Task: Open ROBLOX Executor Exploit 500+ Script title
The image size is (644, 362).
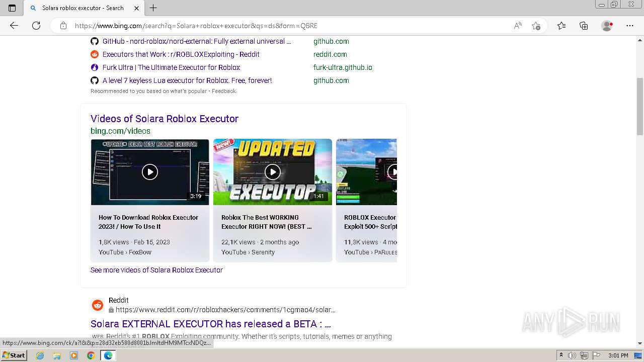Action: tap(370, 222)
